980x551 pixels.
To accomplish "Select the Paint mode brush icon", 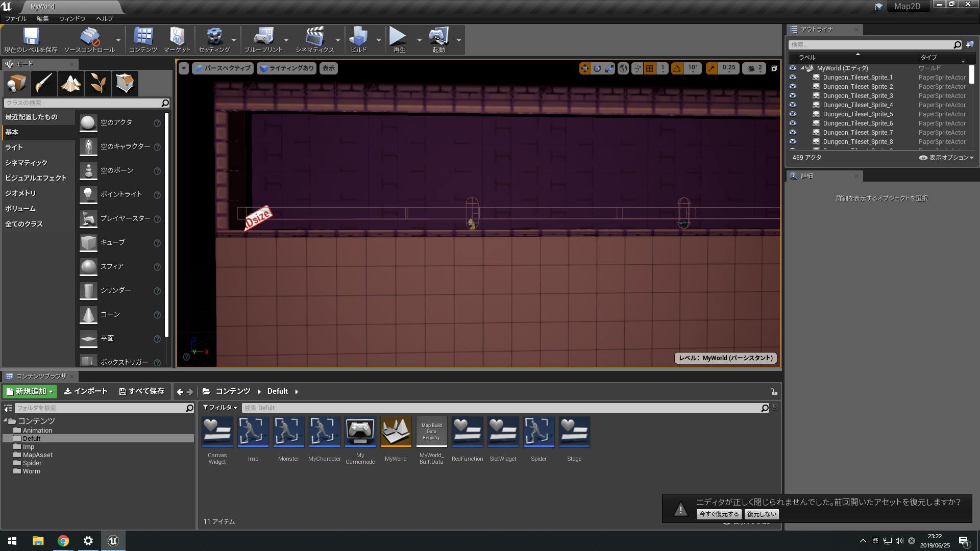I will click(x=43, y=83).
